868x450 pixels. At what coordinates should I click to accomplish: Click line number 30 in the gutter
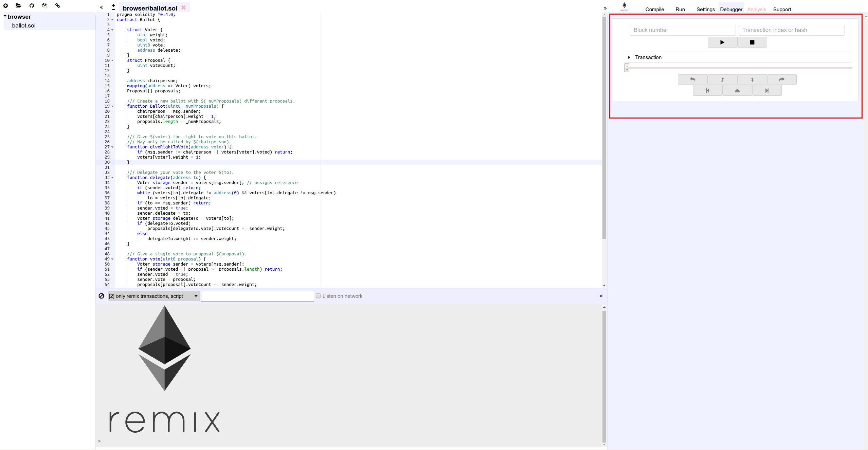pos(107,162)
